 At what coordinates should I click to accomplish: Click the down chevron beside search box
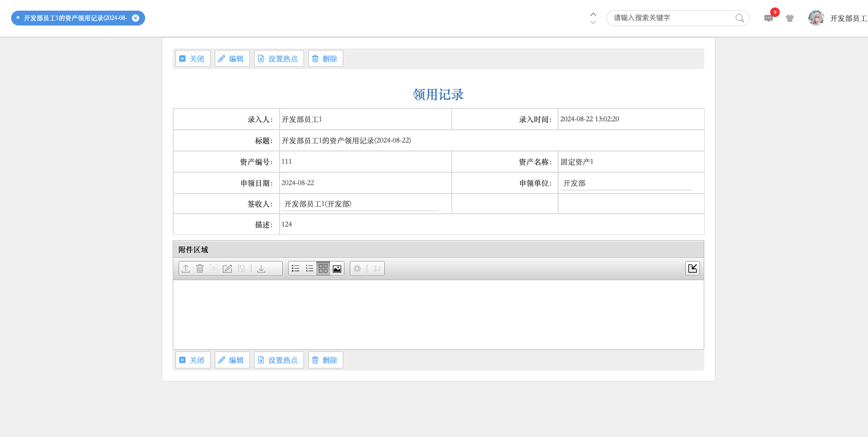click(x=593, y=22)
